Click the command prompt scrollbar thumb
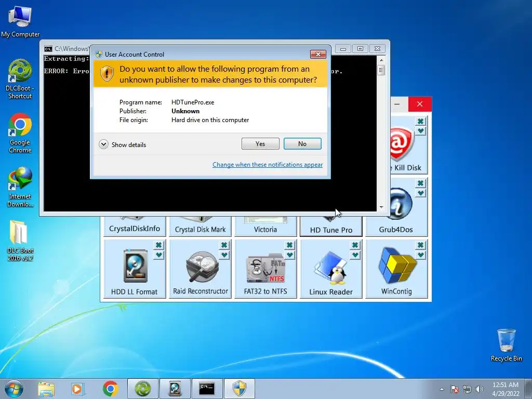The height and width of the screenshot is (399, 532). coord(381,70)
